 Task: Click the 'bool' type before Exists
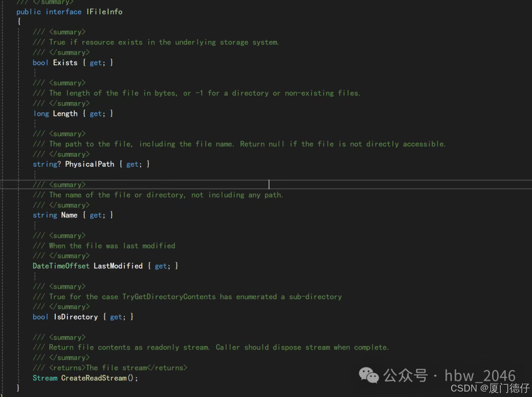click(40, 63)
